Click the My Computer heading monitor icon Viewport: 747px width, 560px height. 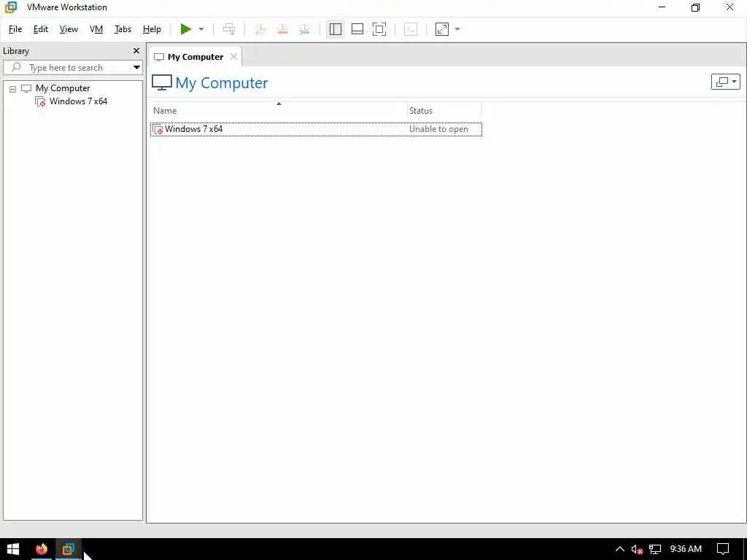coord(162,83)
